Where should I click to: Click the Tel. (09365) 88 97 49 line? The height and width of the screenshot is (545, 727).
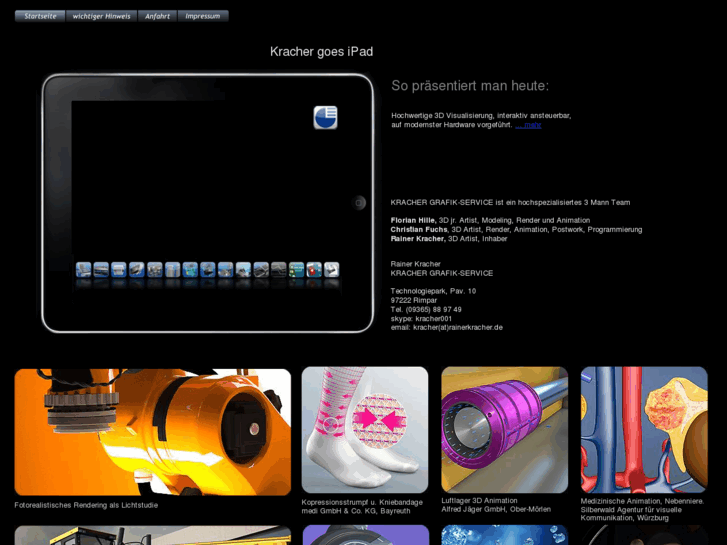(426, 309)
